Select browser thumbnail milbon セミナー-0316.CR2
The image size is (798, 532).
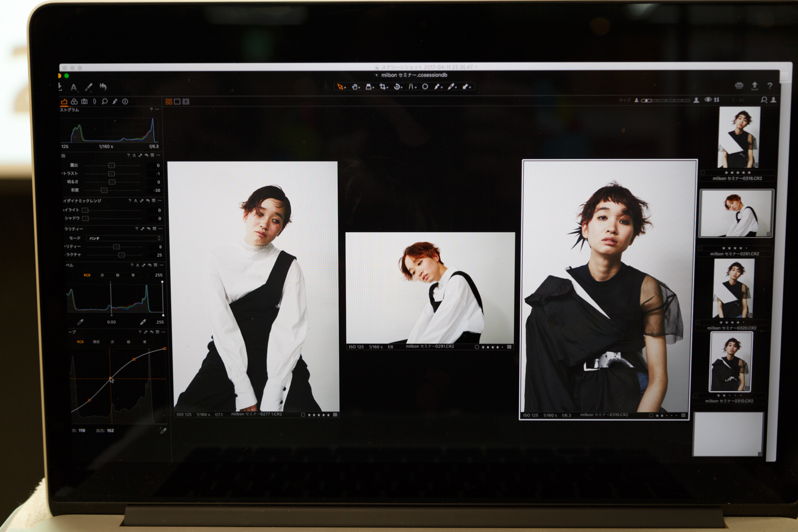click(738, 137)
